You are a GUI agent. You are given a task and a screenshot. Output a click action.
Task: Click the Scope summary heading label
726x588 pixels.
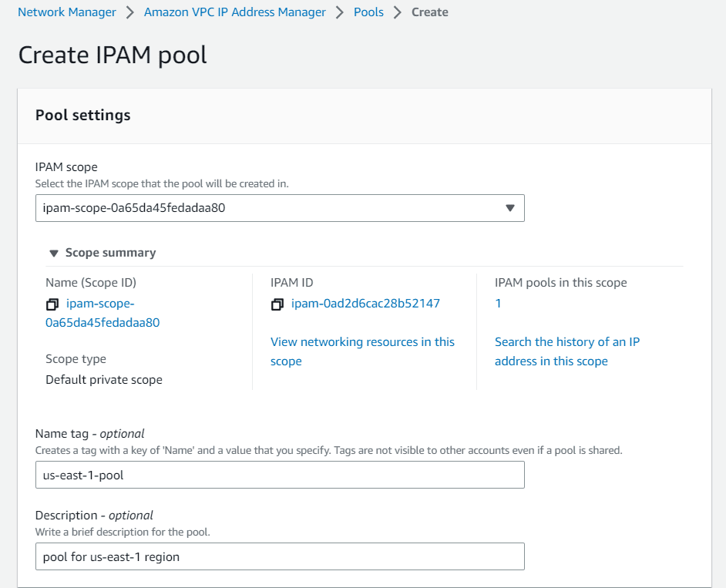point(110,253)
